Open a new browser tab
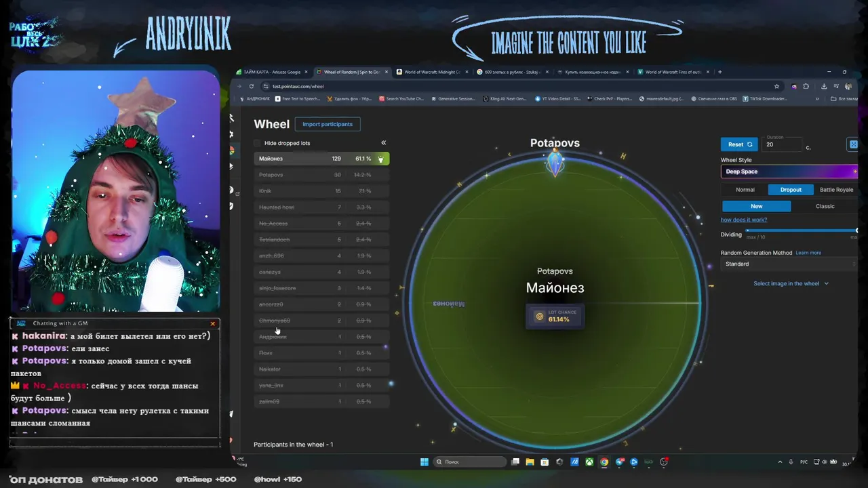 click(720, 72)
